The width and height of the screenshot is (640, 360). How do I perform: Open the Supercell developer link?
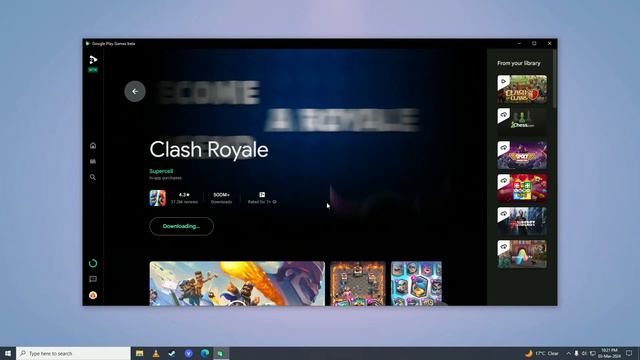[161, 171]
